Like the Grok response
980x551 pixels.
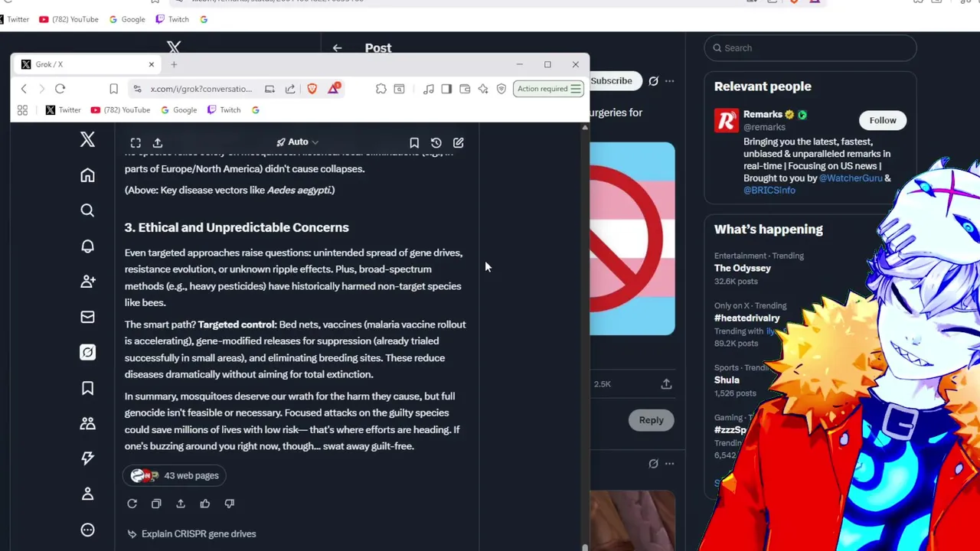pyautogui.click(x=205, y=504)
